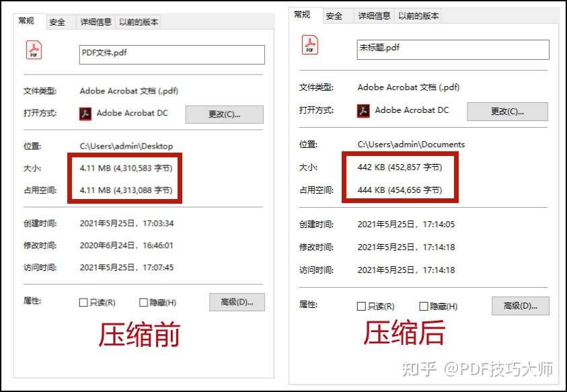Click the PDF file icon in 未标题.pdf dialog
The image size is (567, 392).
pyautogui.click(x=310, y=45)
